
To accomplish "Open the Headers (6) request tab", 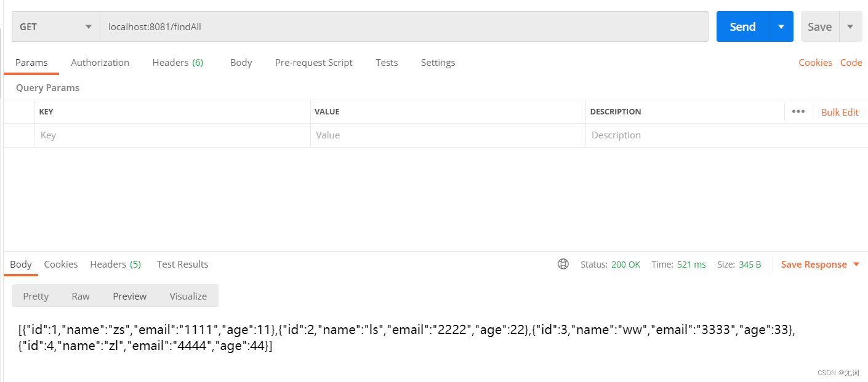I will click(x=177, y=62).
